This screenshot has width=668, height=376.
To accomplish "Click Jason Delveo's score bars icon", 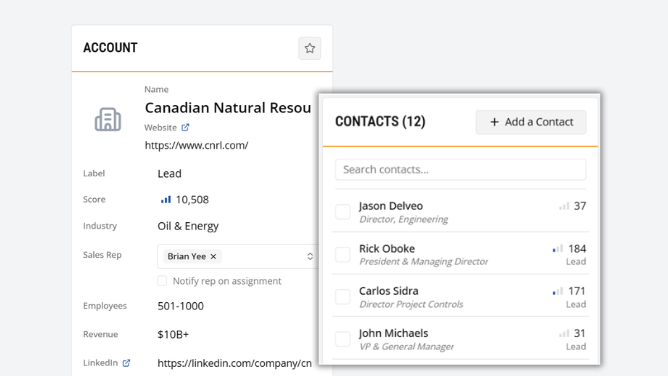I will tap(564, 207).
